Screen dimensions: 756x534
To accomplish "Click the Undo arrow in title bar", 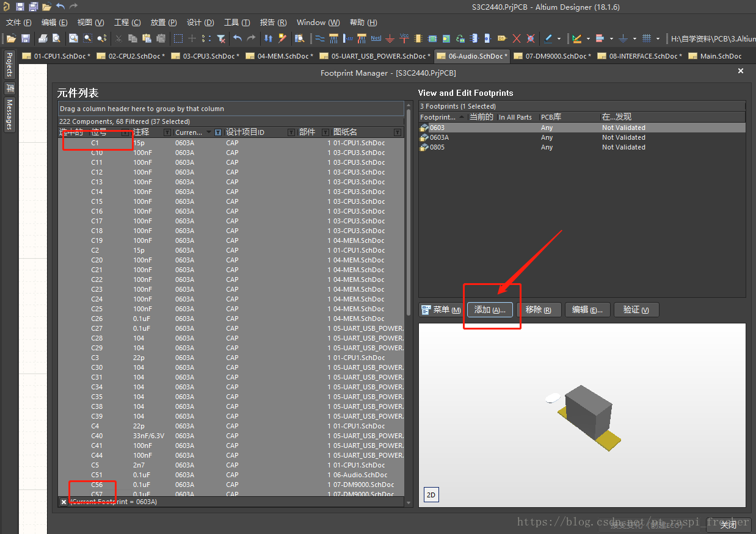I will tap(60, 7).
